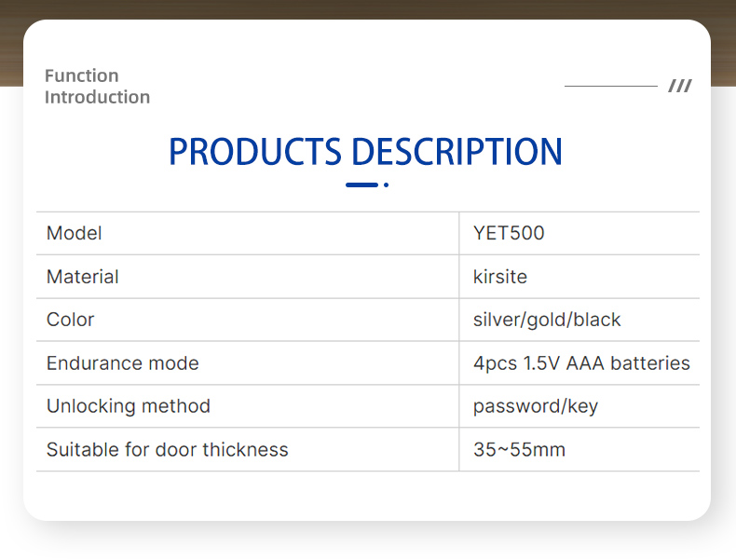This screenshot has width=736, height=560.
Task: Click the Material row label
Action: [x=83, y=277]
